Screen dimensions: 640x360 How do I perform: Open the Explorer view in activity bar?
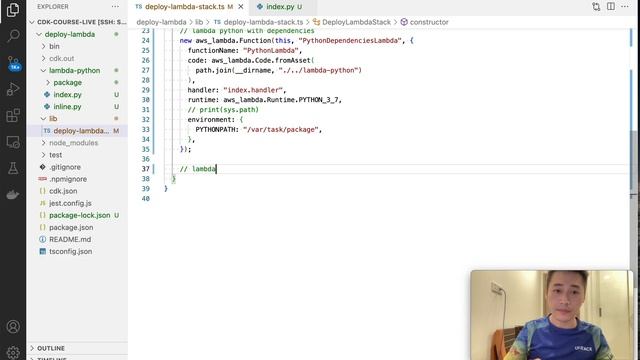(x=13, y=10)
